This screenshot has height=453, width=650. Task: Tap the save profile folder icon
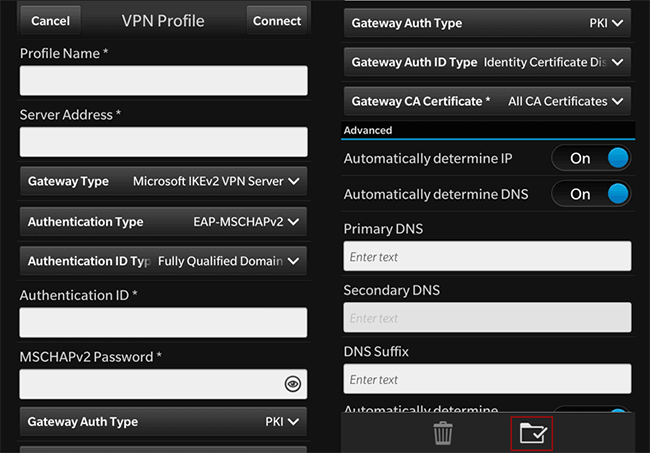[x=531, y=433]
